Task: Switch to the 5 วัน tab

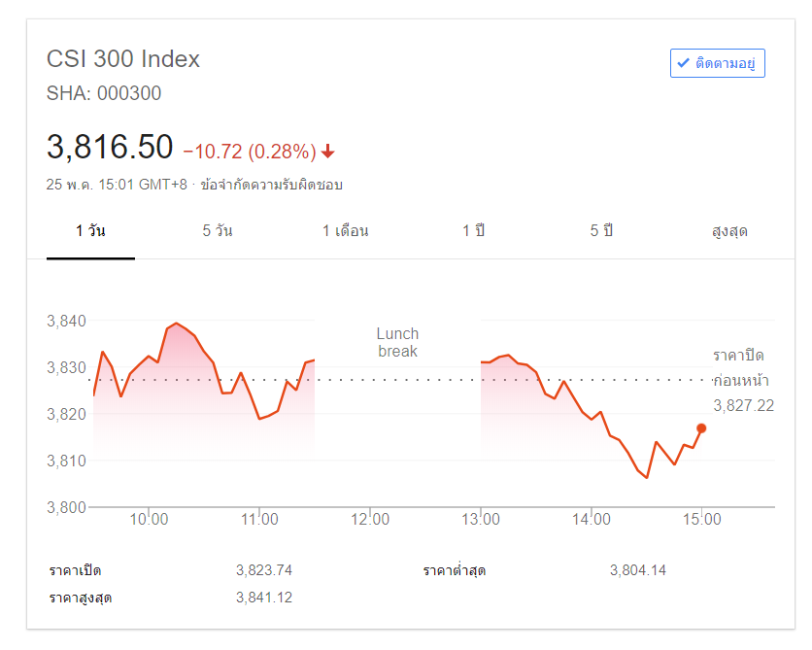Action: (218, 231)
